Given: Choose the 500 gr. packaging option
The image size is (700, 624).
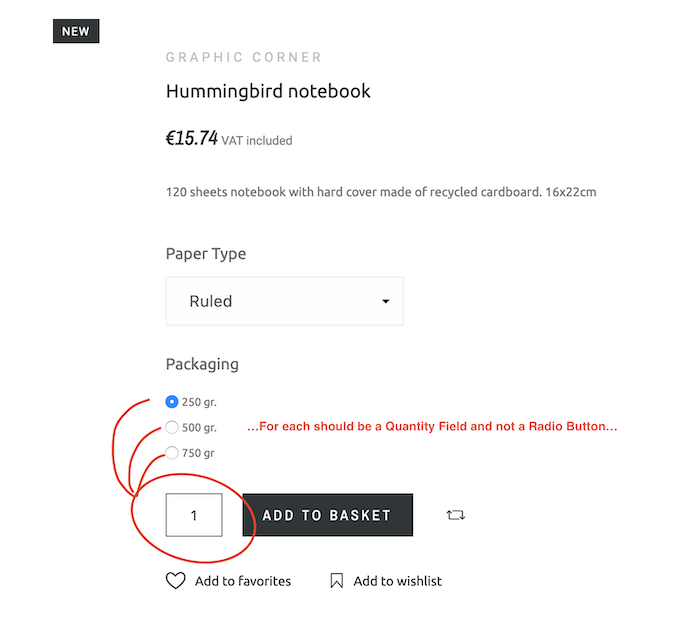Looking at the screenshot, I should [x=172, y=428].
